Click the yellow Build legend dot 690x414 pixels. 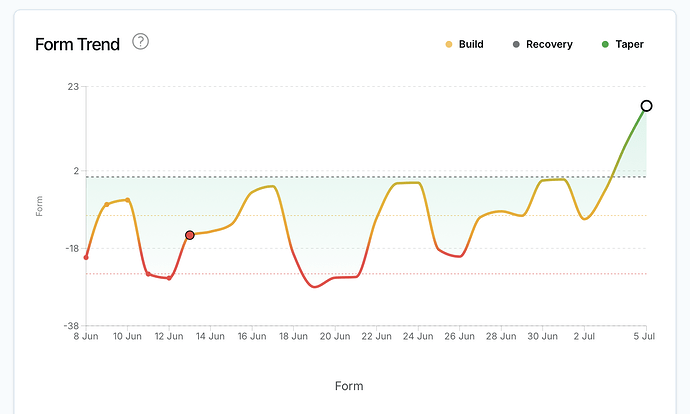pyautogui.click(x=449, y=44)
